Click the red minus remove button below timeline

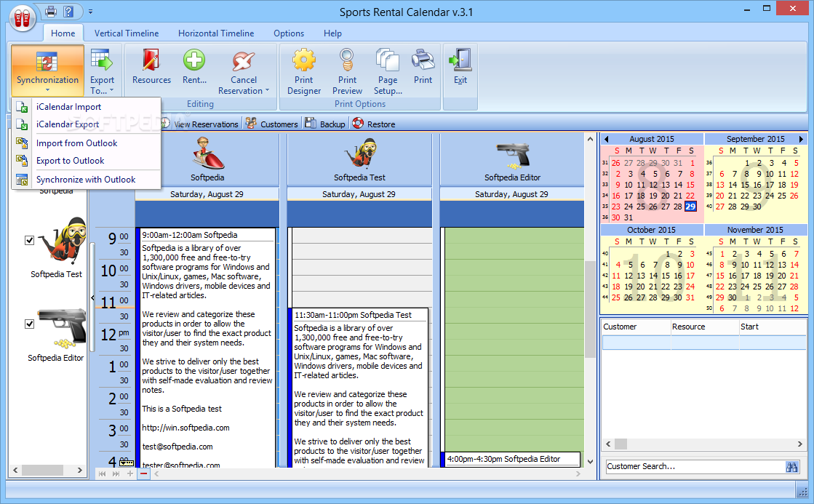pos(144,473)
